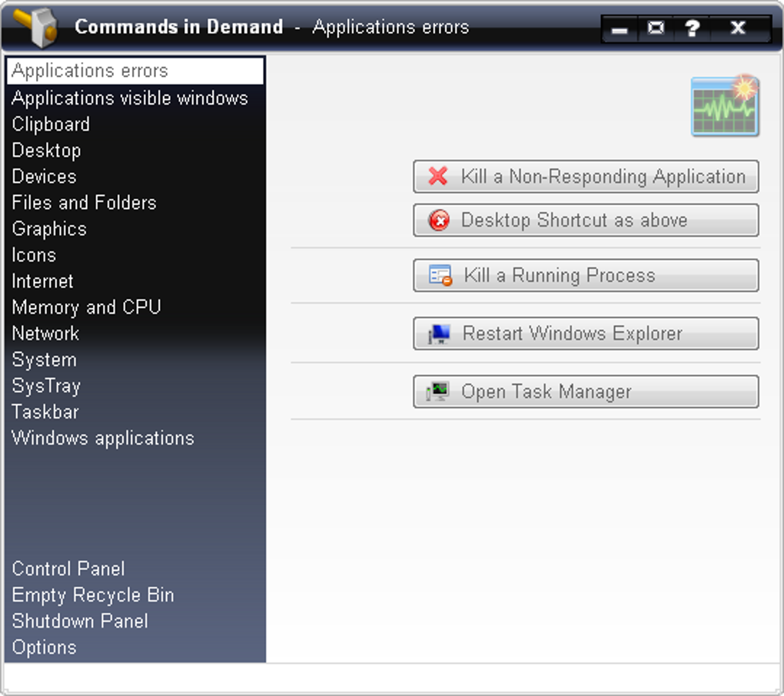Go to the SysTray category
This screenshot has height=696, width=784.
click(x=46, y=386)
